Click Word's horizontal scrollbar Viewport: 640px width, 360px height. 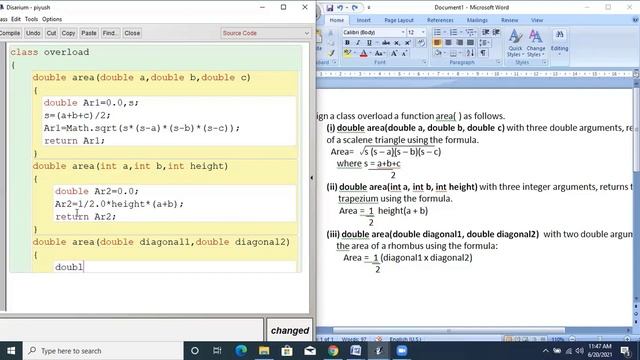[449, 330]
